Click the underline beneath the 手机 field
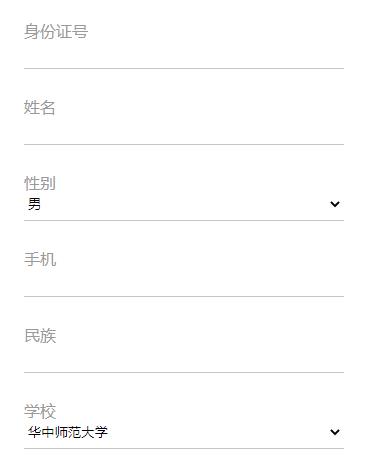Image resolution: width=366 pixels, height=466 pixels. tap(184, 296)
